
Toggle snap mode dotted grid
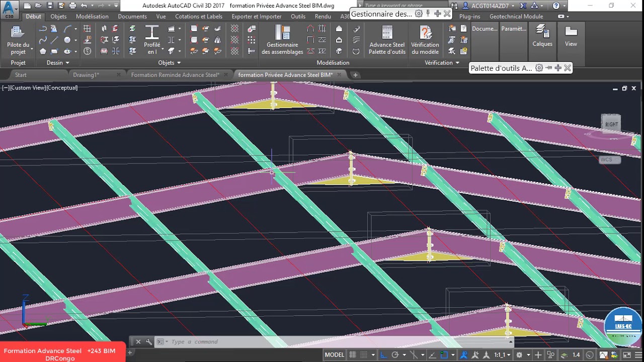(364, 354)
